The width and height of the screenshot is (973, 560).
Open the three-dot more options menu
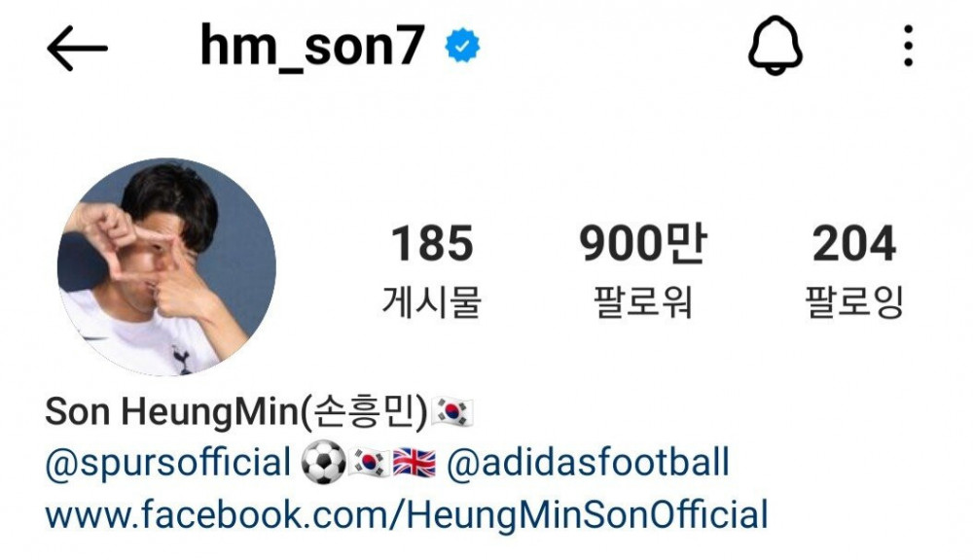coord(908,46)
